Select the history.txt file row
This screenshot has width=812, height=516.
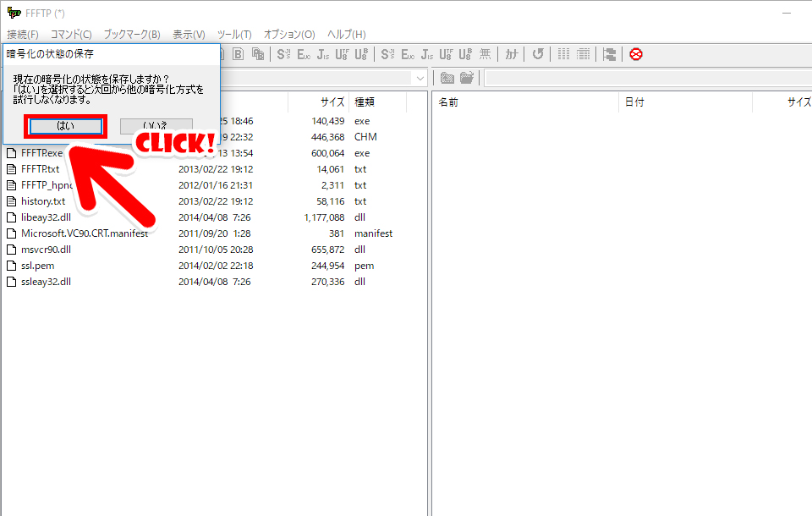click(x=214, y=201)
